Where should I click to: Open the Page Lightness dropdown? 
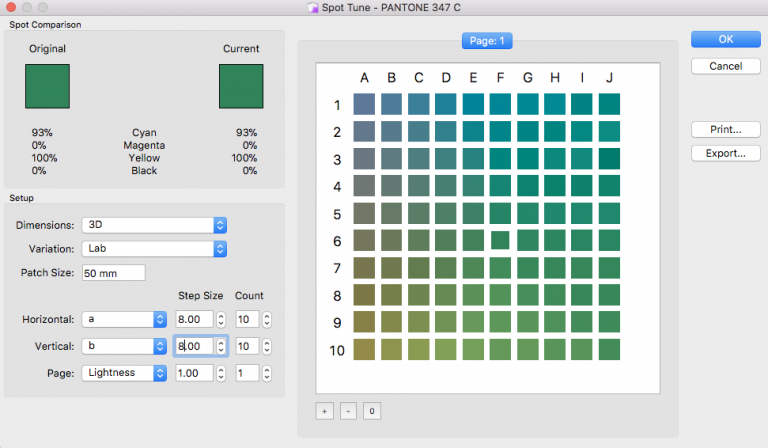click(x=124, y=373)
